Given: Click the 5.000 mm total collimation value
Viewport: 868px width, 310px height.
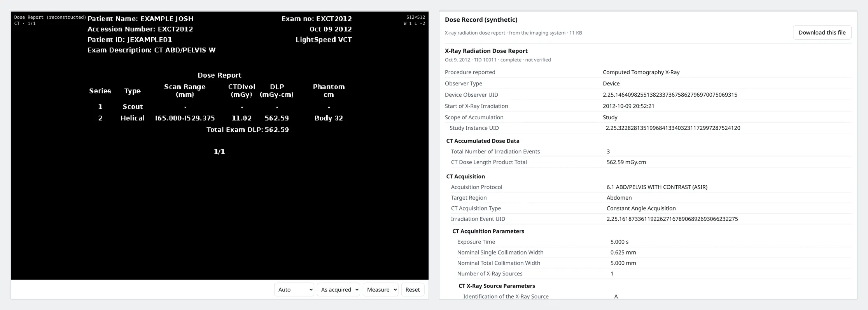Looking at the screenshot, I should [x=623, y=263].
